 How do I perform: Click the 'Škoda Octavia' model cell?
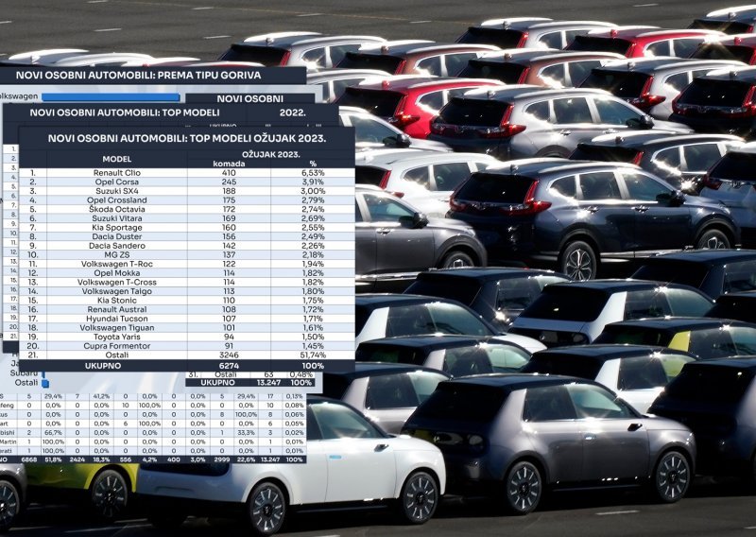tap(116, 209)
